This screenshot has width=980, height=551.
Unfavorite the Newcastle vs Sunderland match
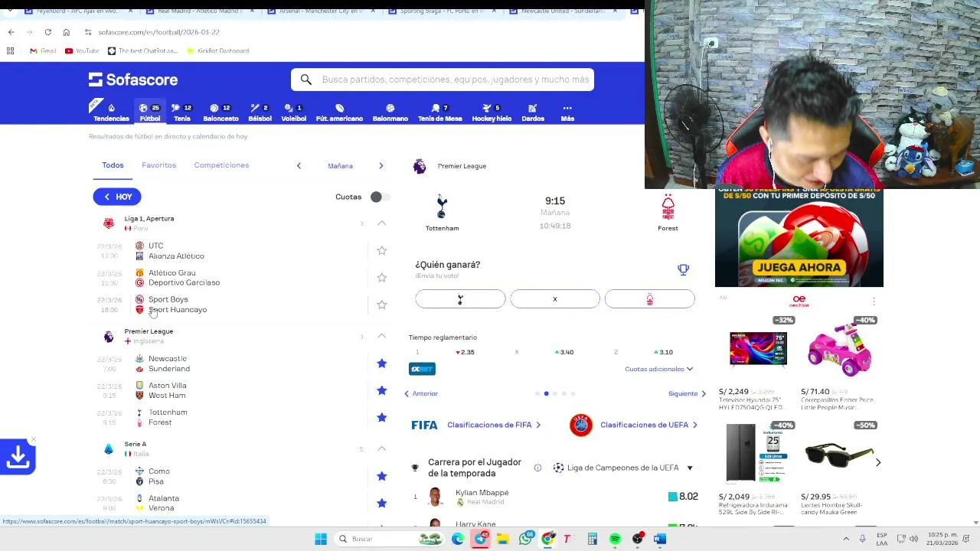pos(381,364)
